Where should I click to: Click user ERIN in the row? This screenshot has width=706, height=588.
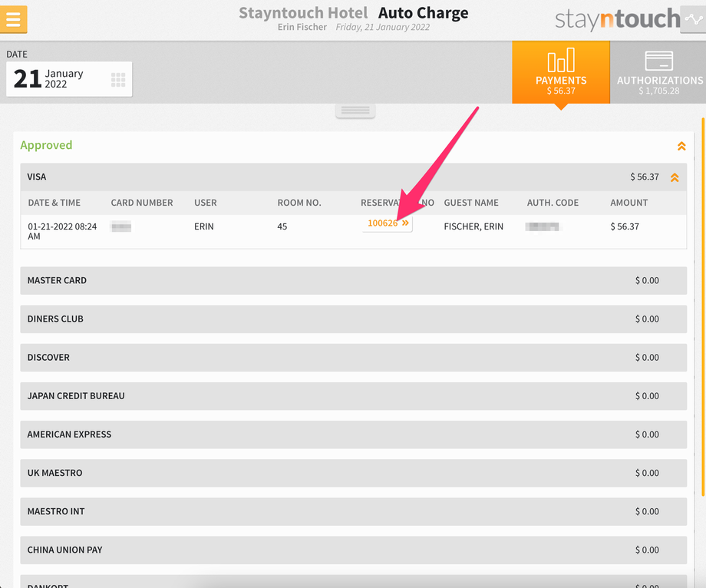[x=203, y=226]
